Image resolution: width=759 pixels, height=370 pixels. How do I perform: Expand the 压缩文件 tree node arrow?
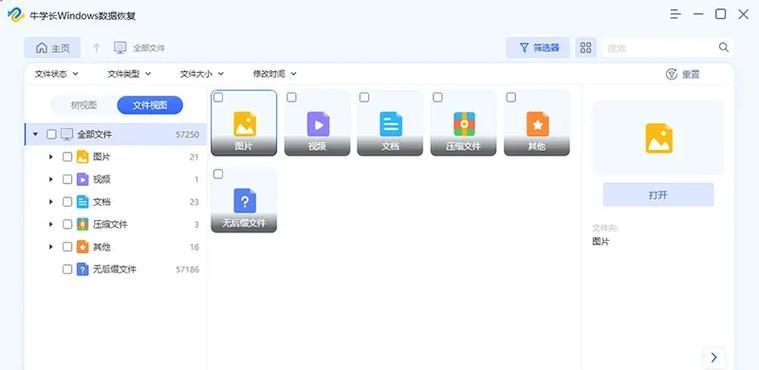pyautogui.click(x=51, y=224)
